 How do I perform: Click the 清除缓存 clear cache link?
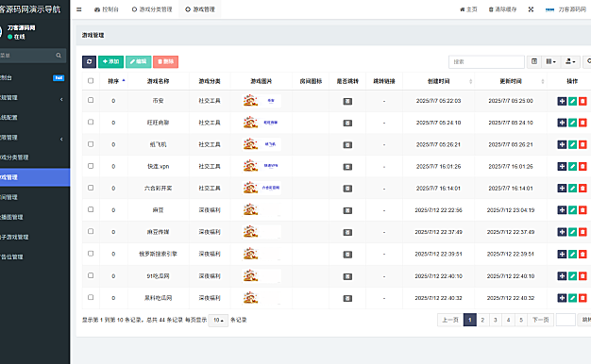pos(502,9)
